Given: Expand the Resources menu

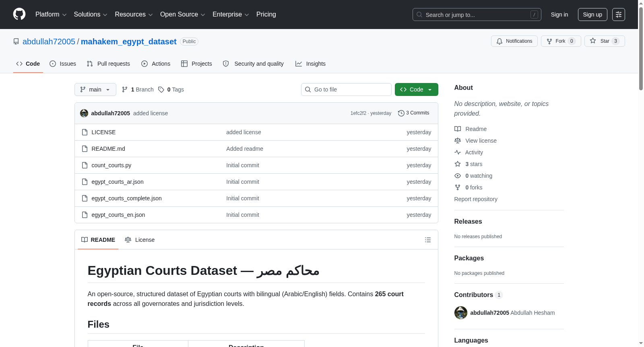Looking at the screenshot, I should pos(134,15).
